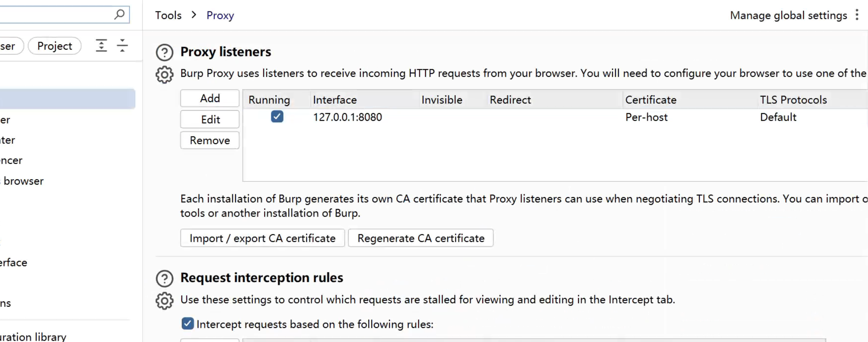This screenshot has height=342, width=868.
Task: Click the Tools breadcrumb
Action: pos(168,15)
